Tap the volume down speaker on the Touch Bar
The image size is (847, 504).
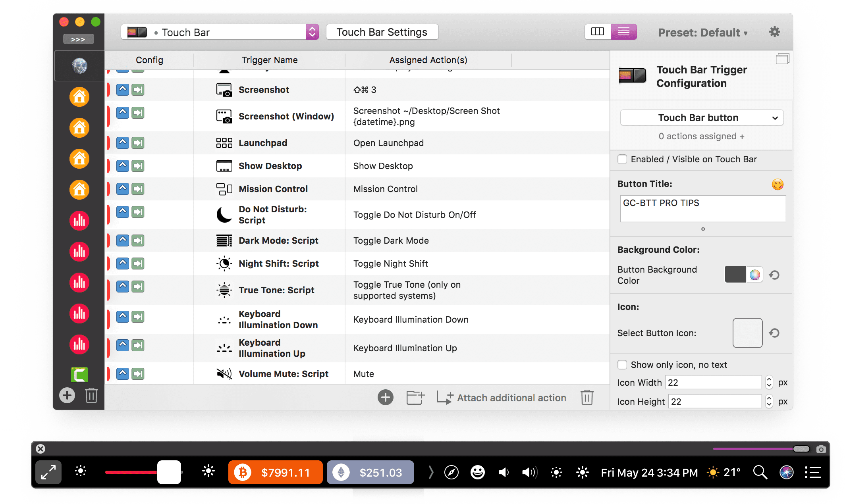[504, 472]
